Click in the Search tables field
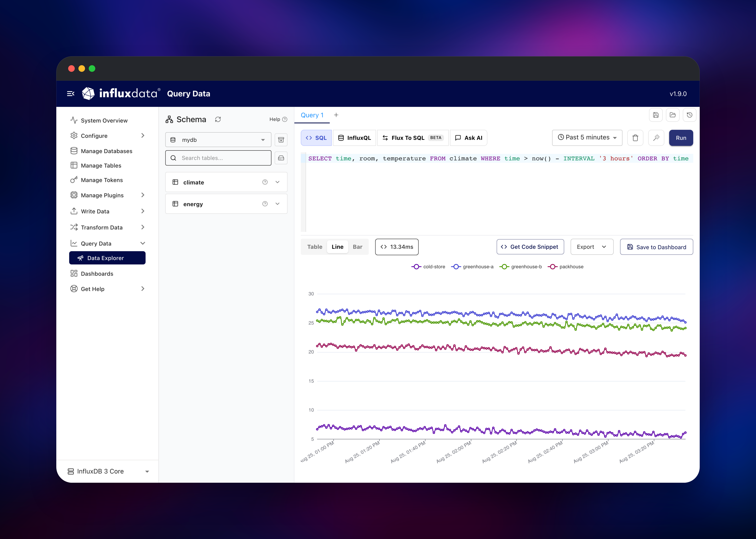756x539 pixels. (218, 158)
